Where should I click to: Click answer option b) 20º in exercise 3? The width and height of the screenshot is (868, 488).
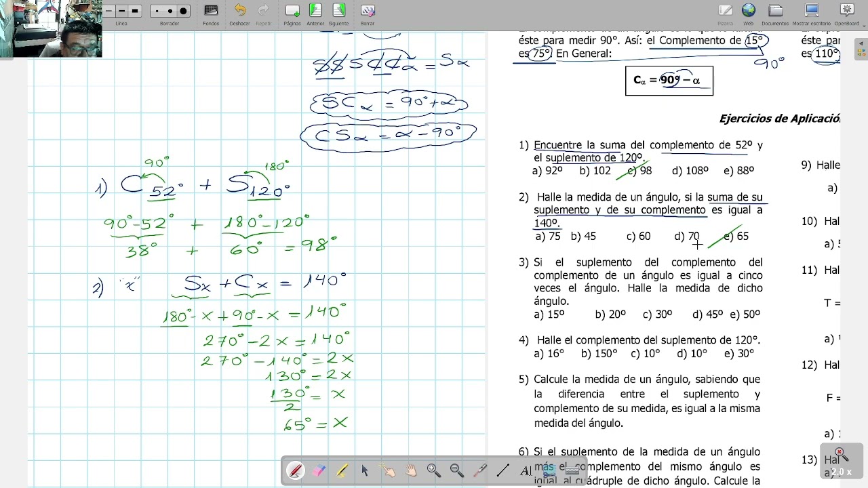click(611, 314)
